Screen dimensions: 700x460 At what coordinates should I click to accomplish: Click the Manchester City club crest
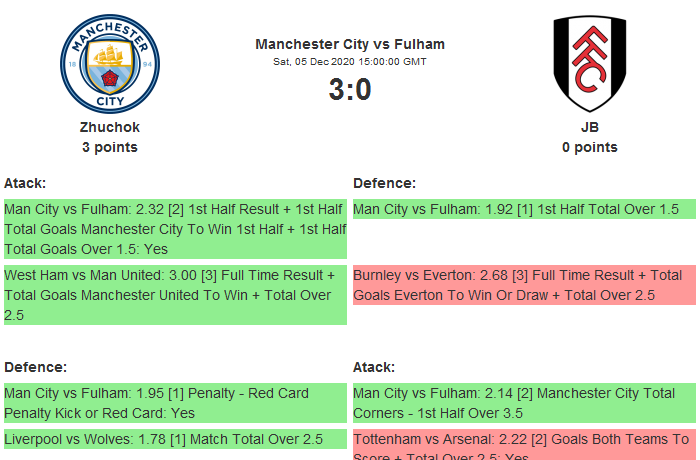pyautogui.click(x=110, y=65)
